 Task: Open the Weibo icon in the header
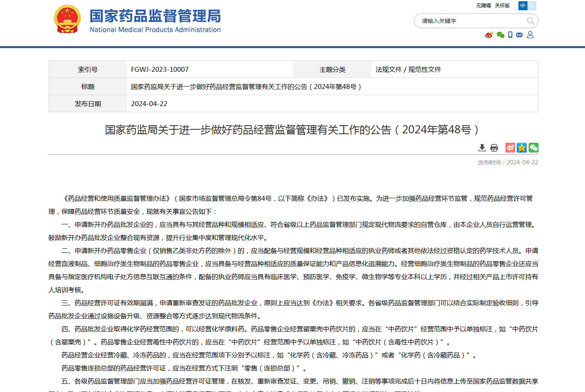(489, 35)
